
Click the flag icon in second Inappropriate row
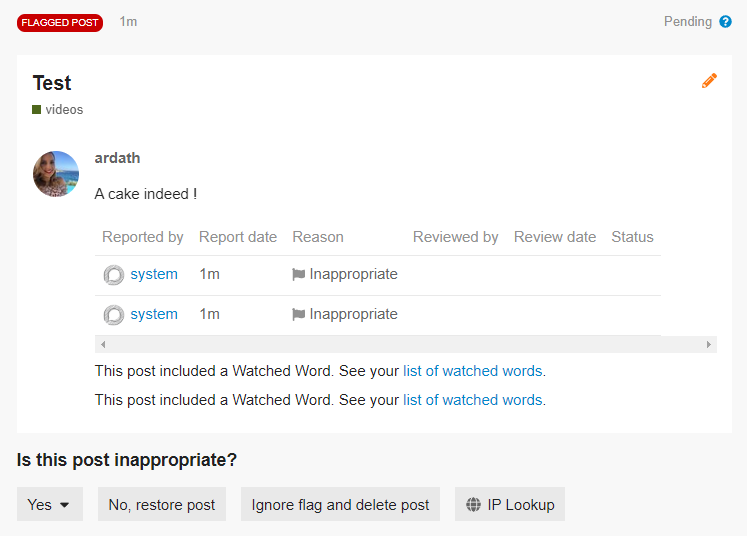(298, 314)
